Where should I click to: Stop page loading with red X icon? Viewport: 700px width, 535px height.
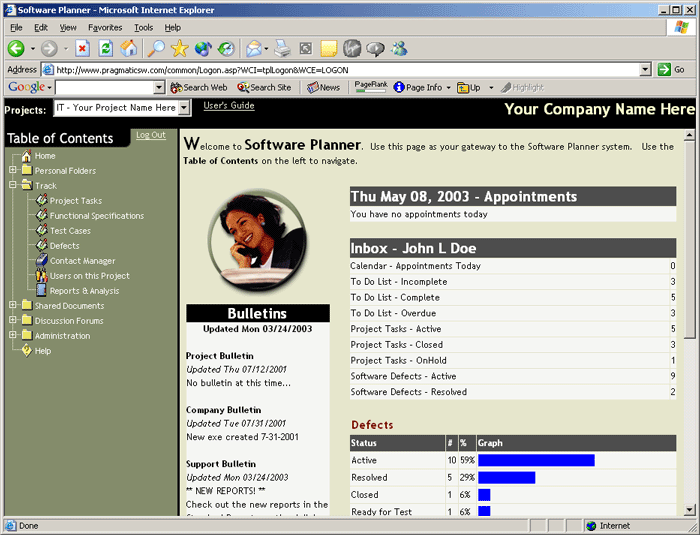[x=82, y=48]
